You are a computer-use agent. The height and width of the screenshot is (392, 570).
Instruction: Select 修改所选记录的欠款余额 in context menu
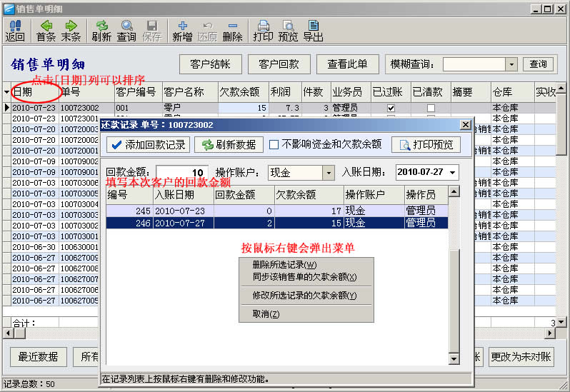pos(304,296)
